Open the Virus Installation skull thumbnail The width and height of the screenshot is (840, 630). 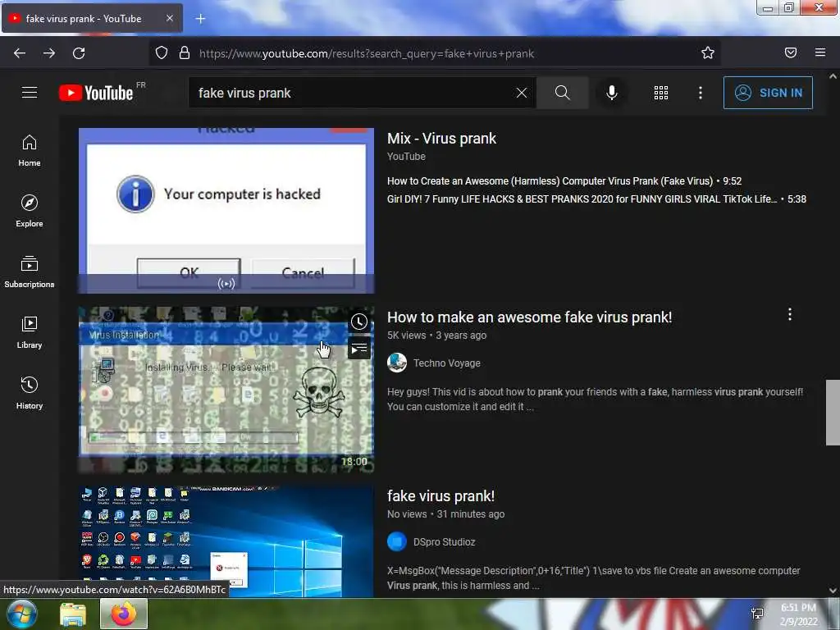coord(226,390)
